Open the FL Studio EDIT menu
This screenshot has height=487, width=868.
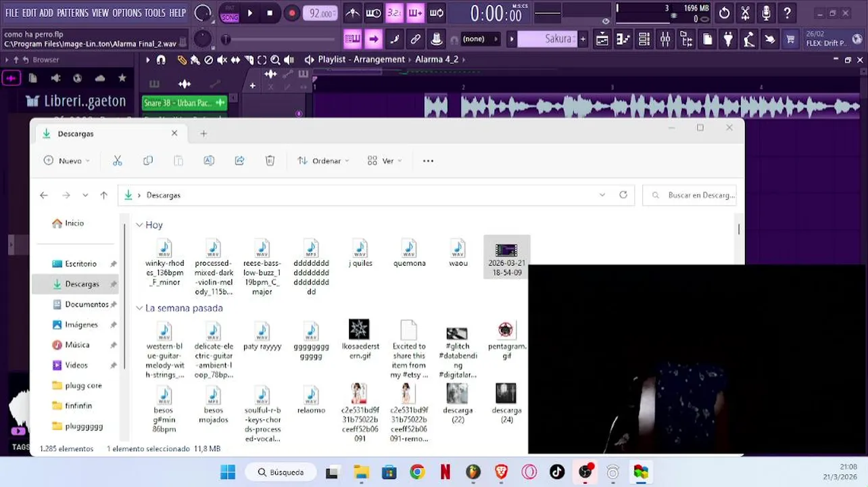tap(29, 13)
